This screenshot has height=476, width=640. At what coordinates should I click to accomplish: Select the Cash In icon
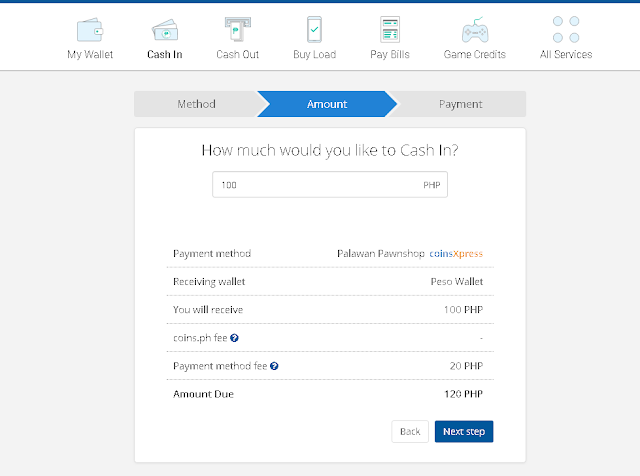point(164,28)
